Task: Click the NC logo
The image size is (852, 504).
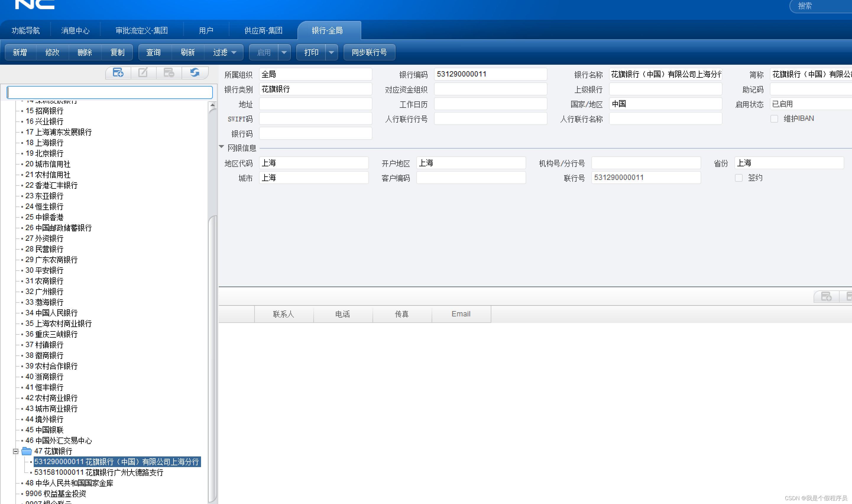Action: click(x=35, y=5)
